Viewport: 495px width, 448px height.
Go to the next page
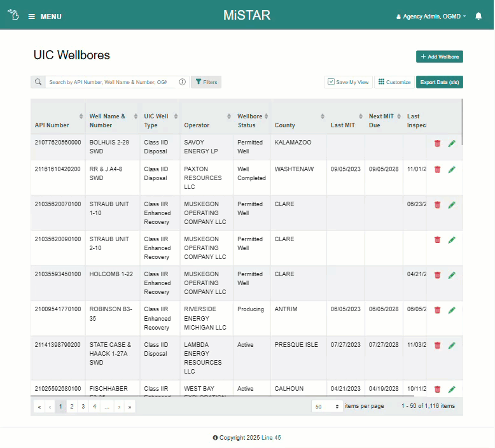click(x=119, y=407)
